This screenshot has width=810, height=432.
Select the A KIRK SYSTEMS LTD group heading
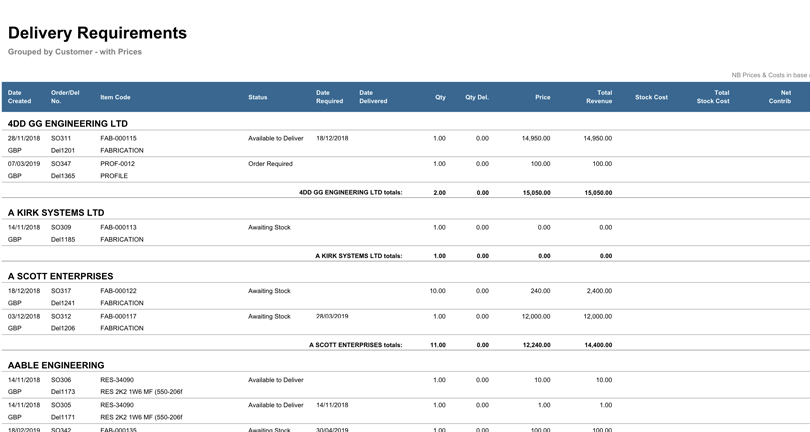[x=56, y=213]
